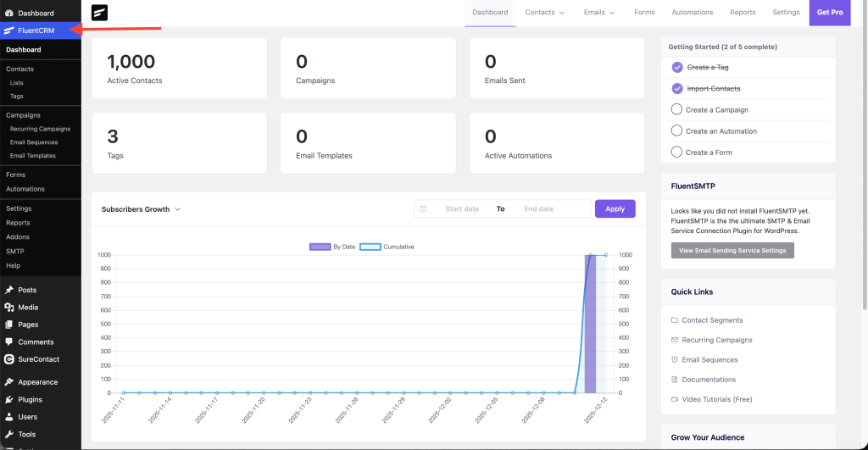Click the Email Sequences clock icon
The width and height of the screenshot is (868, 450).
pyautogui.click(x=675, y=360)
